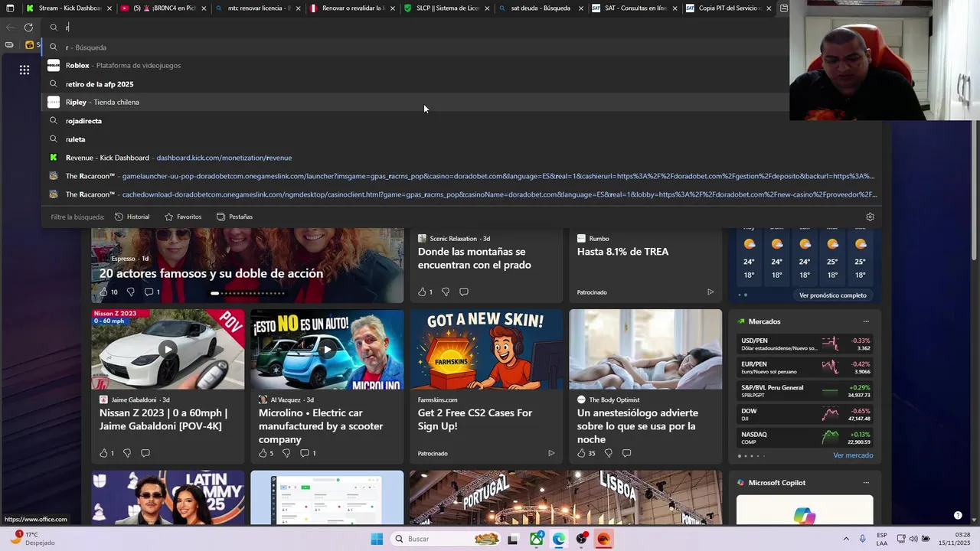This screenshot has height=551, width=980.
Task: Like the Donde las montañas article
Action: coord(422,292)
